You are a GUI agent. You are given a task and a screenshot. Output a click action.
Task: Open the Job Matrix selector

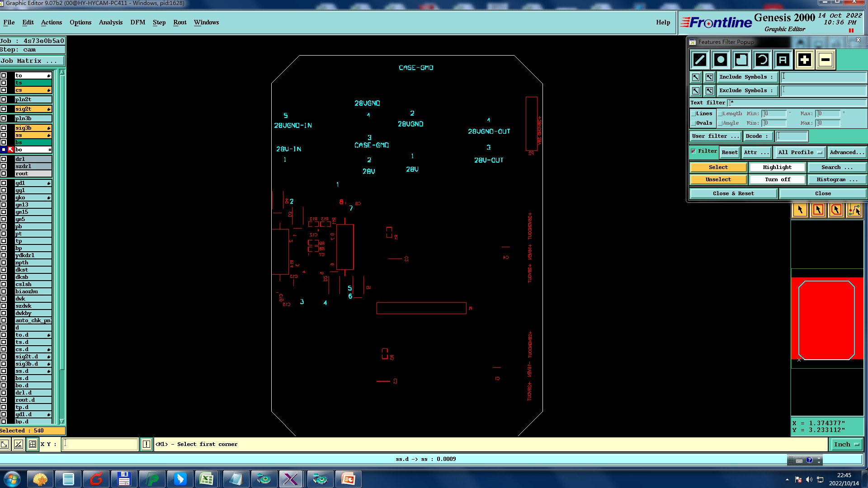tap(32, 61)
